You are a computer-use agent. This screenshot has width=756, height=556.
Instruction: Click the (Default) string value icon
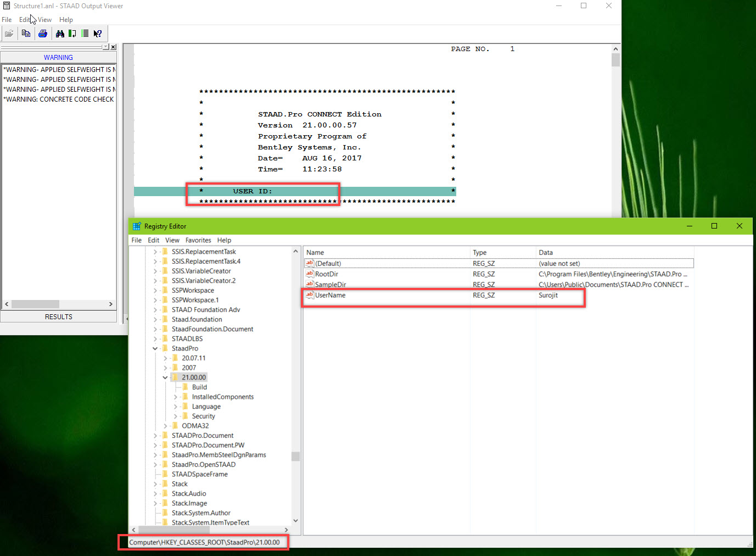tap(310, 263)
